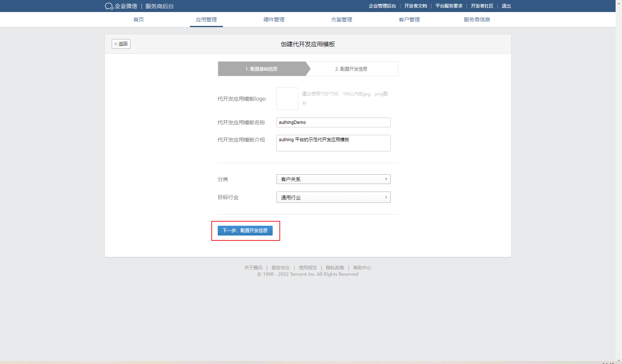Go to the 方案管理 tab

point(341,20)
